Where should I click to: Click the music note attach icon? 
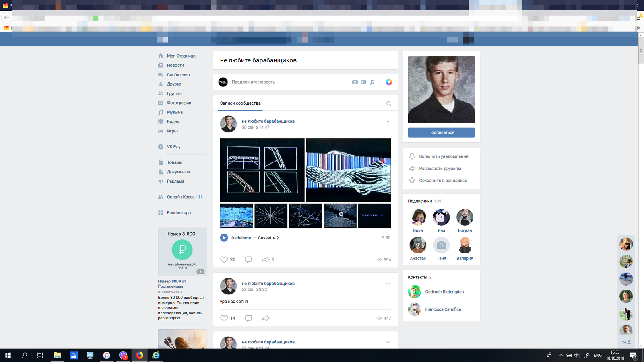pyautogui.click(x=372, y=82)
